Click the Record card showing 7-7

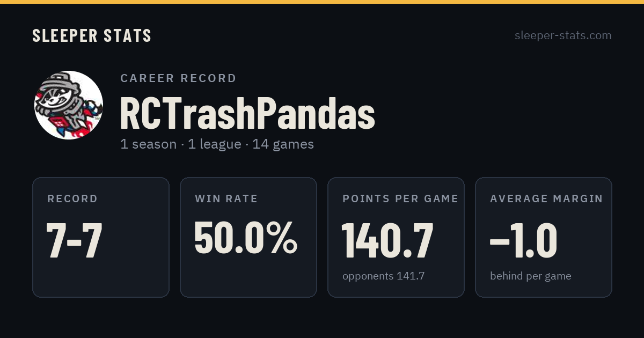pos(101,237)
